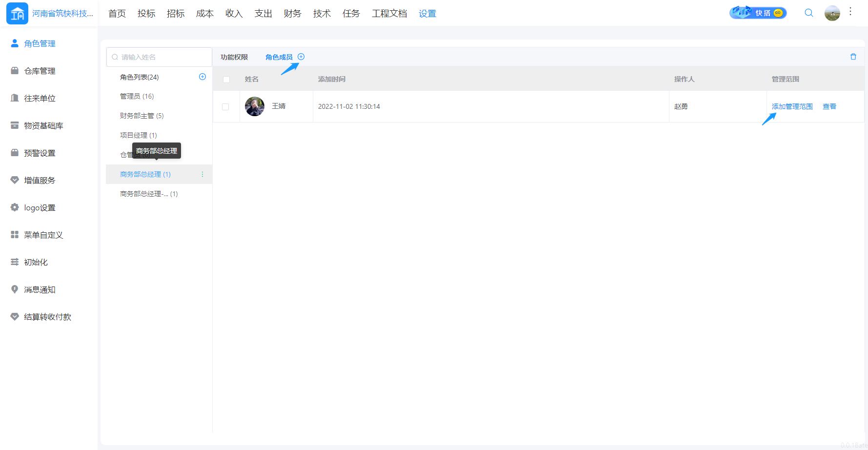Click the 添加管理范围 link for 王婧

click(x=792, y=106)
